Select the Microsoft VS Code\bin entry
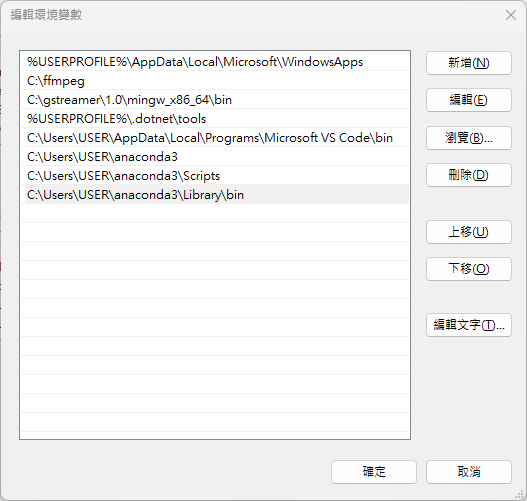 coord(215,138)
